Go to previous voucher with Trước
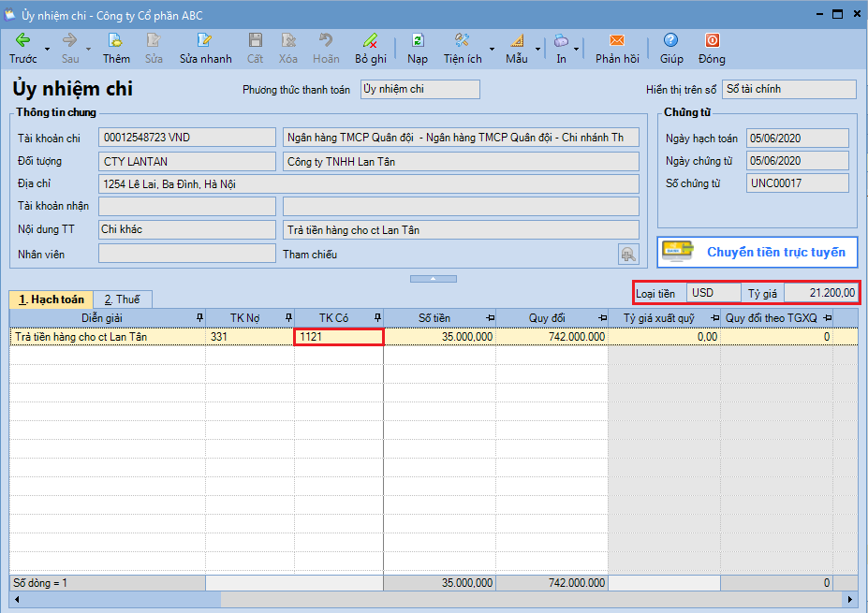Screen dimensions: 868x613 (x=22, y=48)
